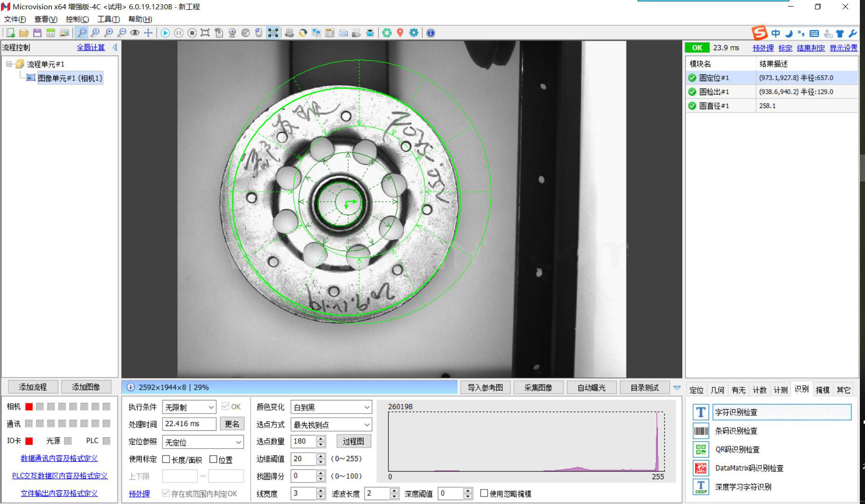Select DataMatrix码识别检查 tool
The width and height of the screenshot is (865, 504).
(x=749, y=468)
